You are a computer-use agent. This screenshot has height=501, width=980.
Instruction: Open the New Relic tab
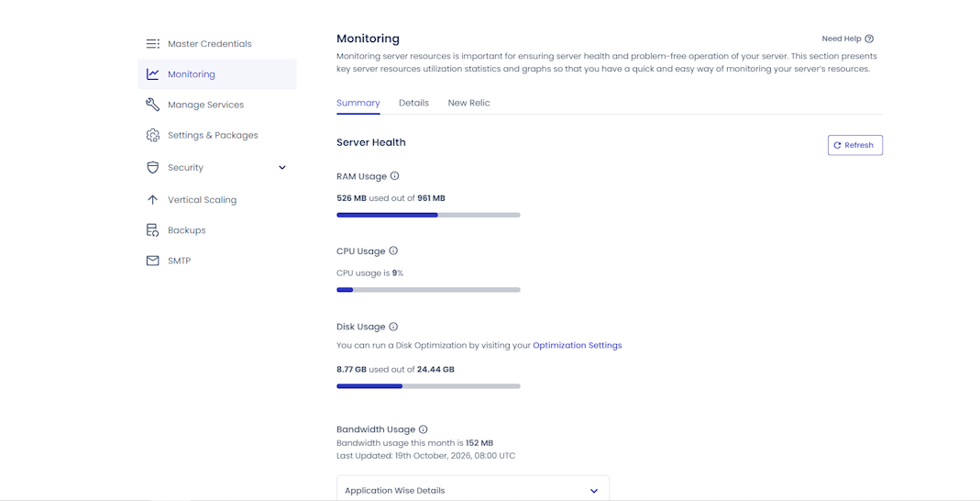coord(468,103)
